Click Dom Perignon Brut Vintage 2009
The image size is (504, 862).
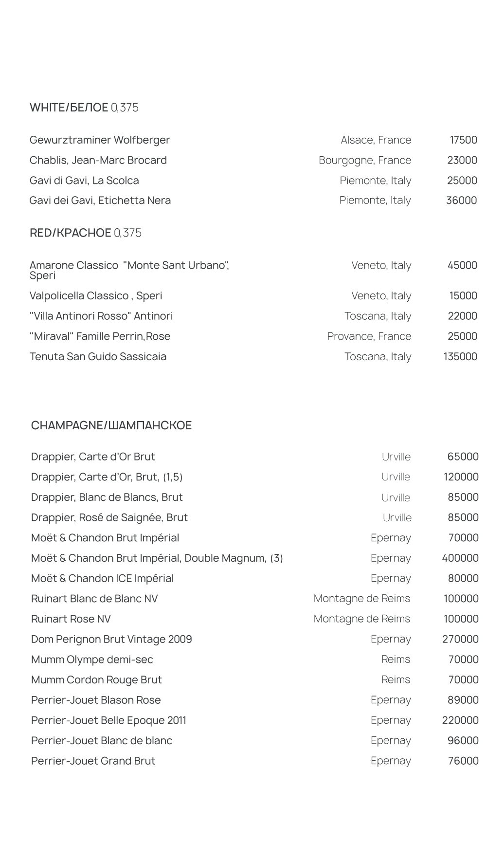tap(111, 640)
